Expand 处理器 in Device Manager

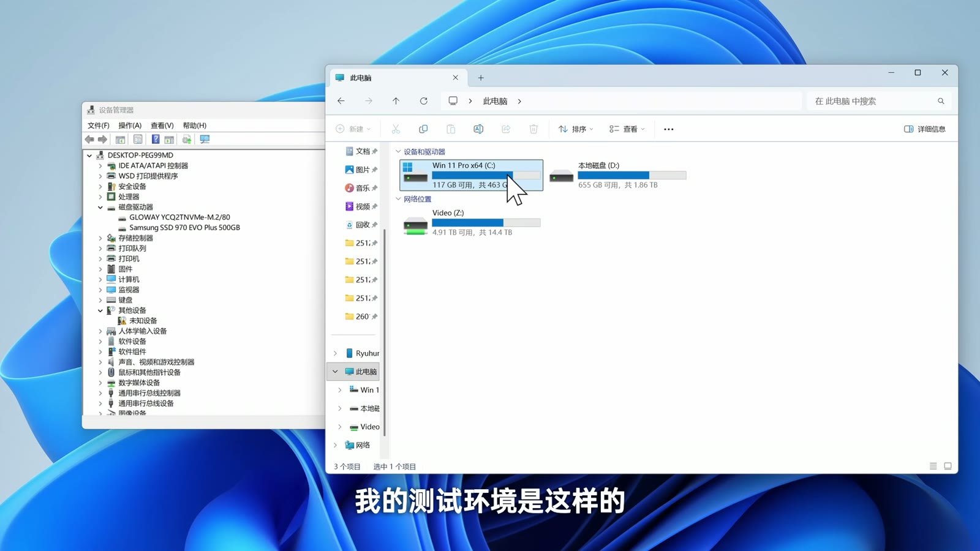coord(100,197)
